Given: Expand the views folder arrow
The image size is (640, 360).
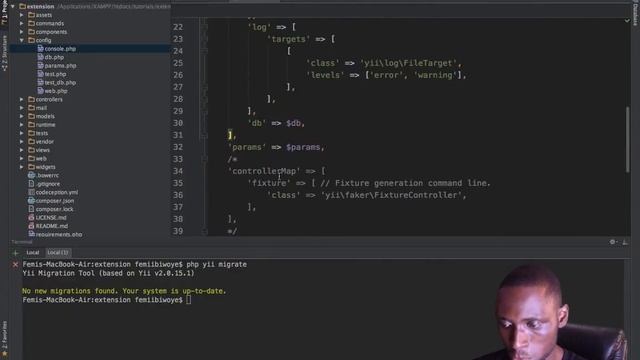Looking at the screenshot, I should (x=22, y=150).
